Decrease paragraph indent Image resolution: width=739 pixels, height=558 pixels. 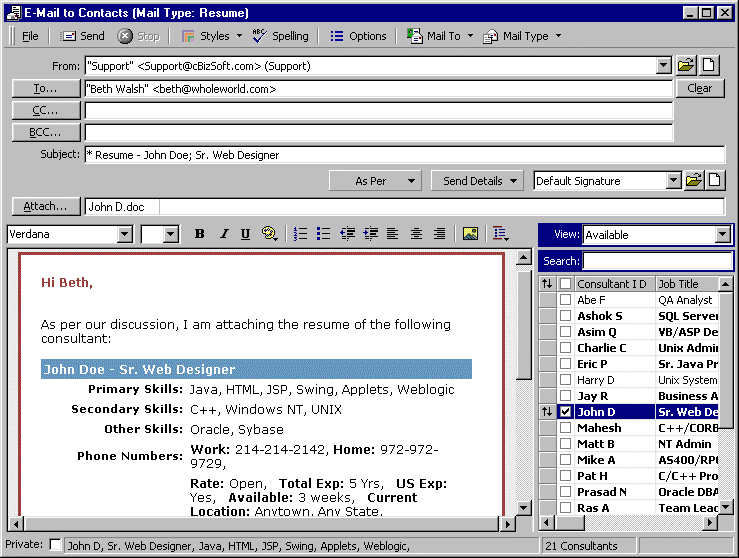347,234
